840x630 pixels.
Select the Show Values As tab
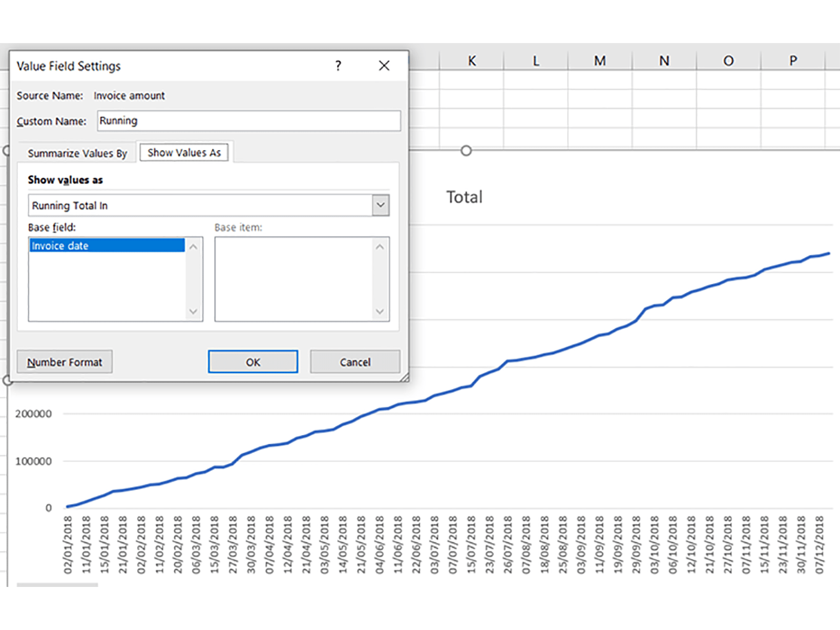pos(184,153)
